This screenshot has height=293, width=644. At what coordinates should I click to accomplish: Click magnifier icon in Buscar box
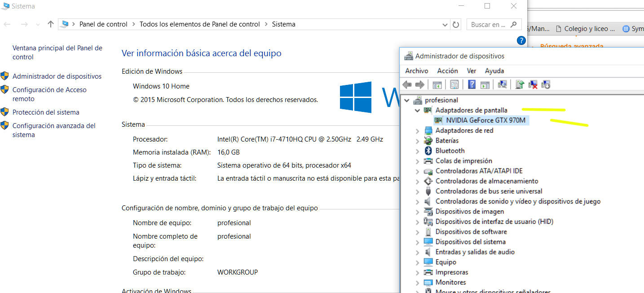[x=514, y=25]
